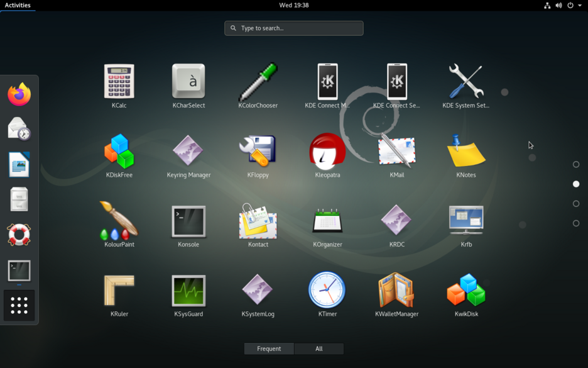Screen dimensions: 588x368
Task: Toggle the Show Applications grid button
Action: pyautogui.click(x=19, y=305)
